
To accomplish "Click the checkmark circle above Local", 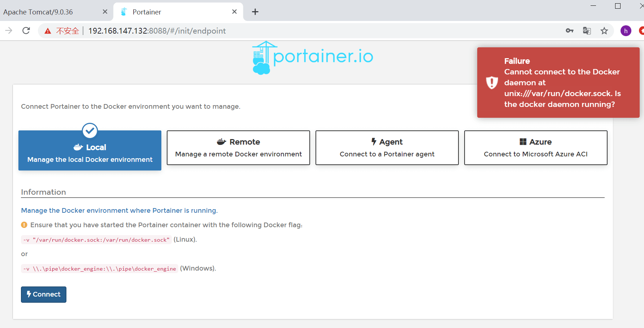I will click(90, 130).
